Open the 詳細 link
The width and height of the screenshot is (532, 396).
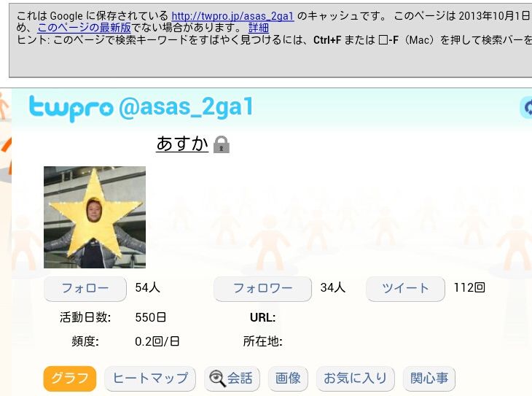tap(259, 28)
